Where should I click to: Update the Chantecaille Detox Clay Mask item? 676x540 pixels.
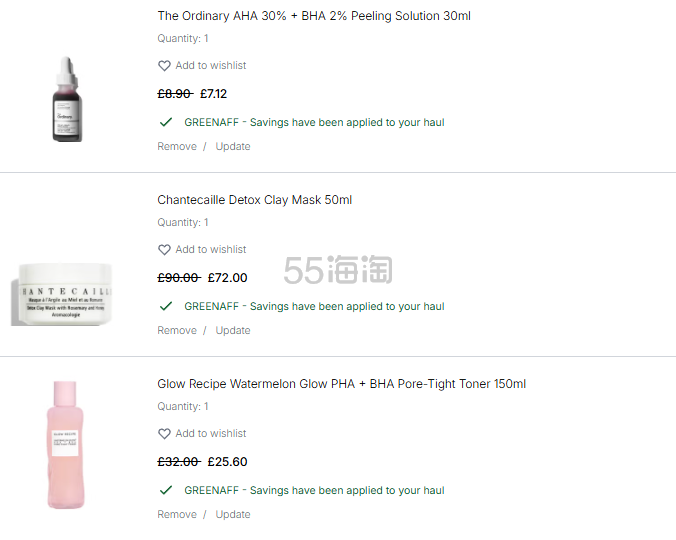(x=233, y=330)
